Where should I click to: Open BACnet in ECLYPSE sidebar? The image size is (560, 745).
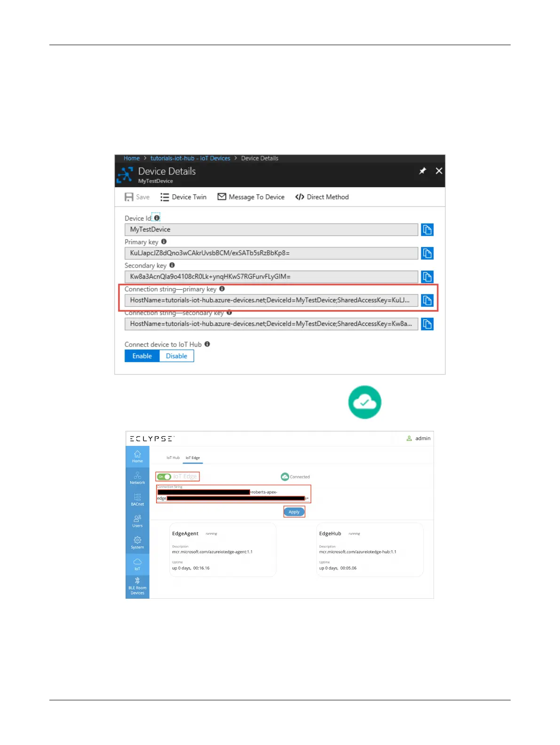tap(137, 500)
